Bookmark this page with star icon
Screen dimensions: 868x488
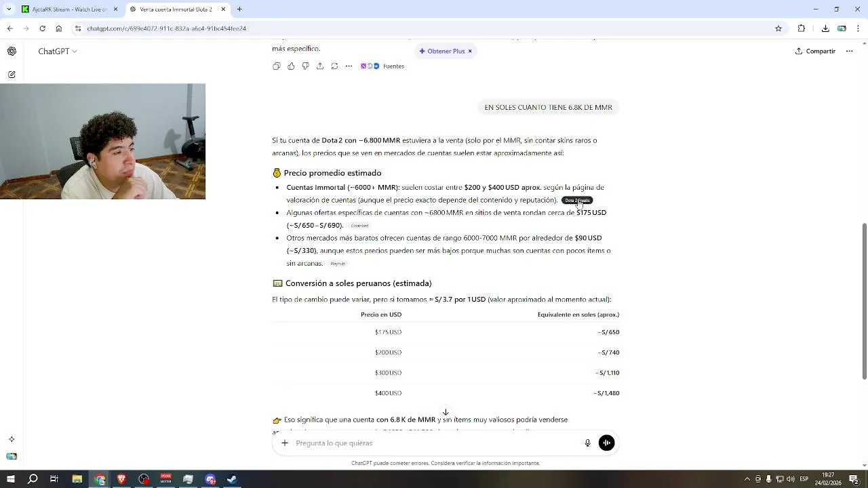point(778,28)
